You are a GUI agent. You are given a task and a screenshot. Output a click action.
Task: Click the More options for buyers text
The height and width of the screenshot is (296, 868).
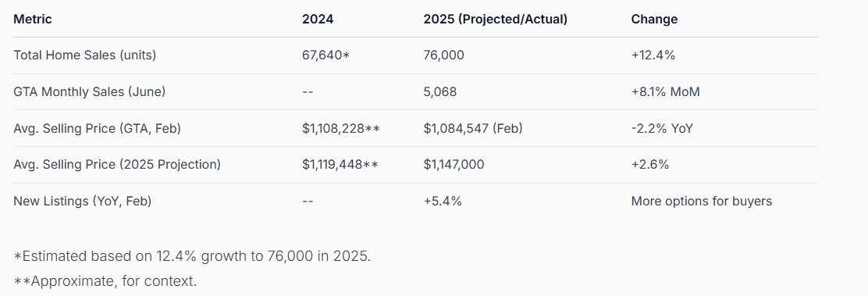pyautogui.click(x=702, y=201)
